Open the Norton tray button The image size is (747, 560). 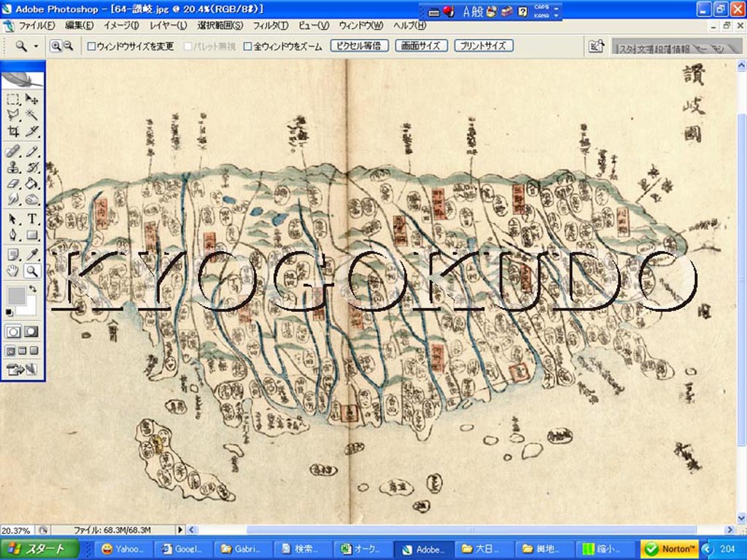(x=670, y=549)
